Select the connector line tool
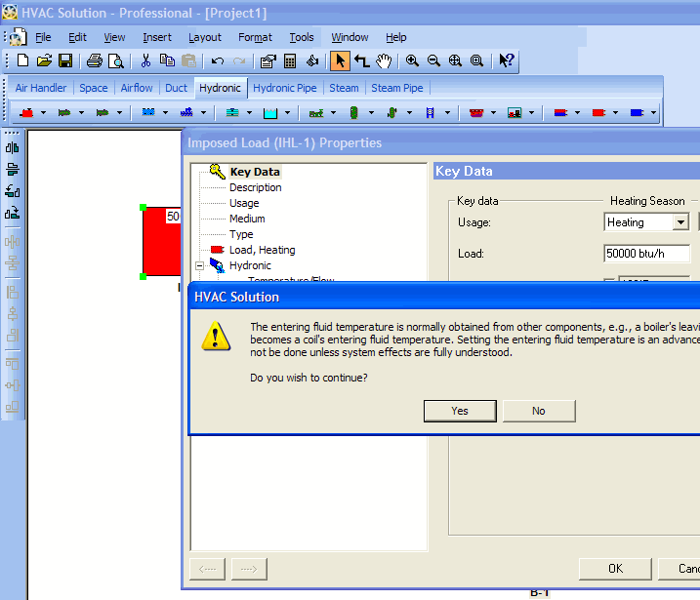 361,60
